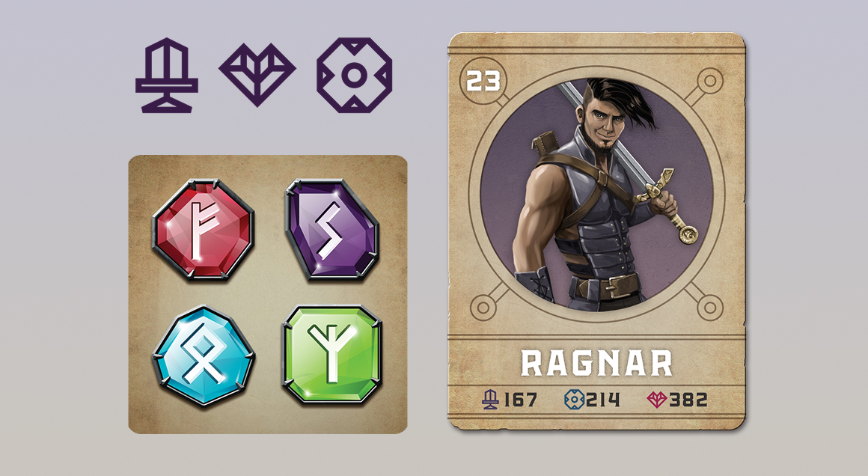The width and height of the screenshot is (868, 476).
Task: Click the 382 stat value
Action: [688, 400]
